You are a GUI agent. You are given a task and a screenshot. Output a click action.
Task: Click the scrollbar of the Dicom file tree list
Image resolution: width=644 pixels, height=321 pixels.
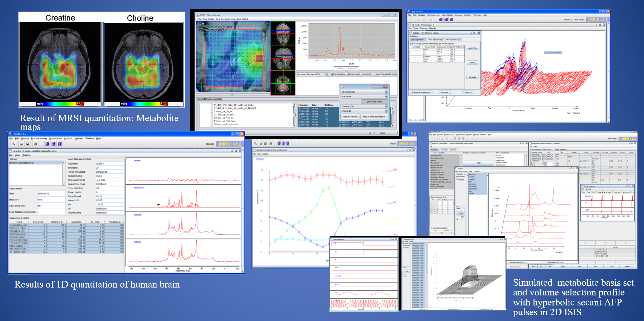(295, 115)
